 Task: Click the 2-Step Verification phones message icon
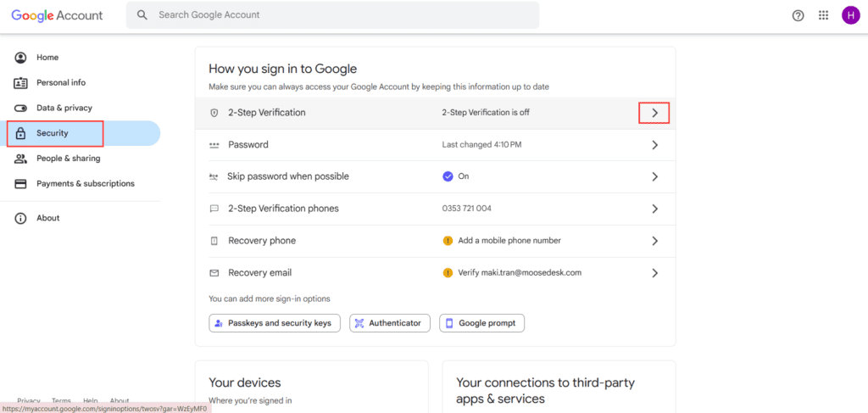pos(214,209)
